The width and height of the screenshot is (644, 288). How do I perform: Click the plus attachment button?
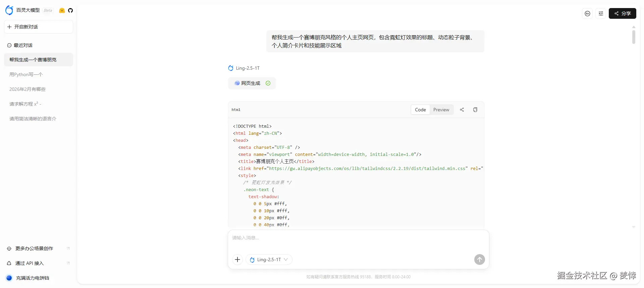pyautogui.click(x=237, y=260)
